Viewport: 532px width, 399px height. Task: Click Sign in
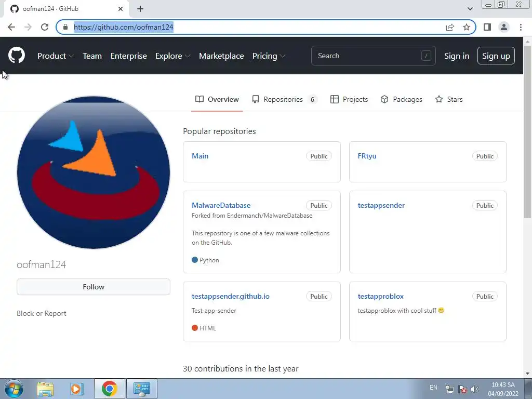tap(457, 56)
